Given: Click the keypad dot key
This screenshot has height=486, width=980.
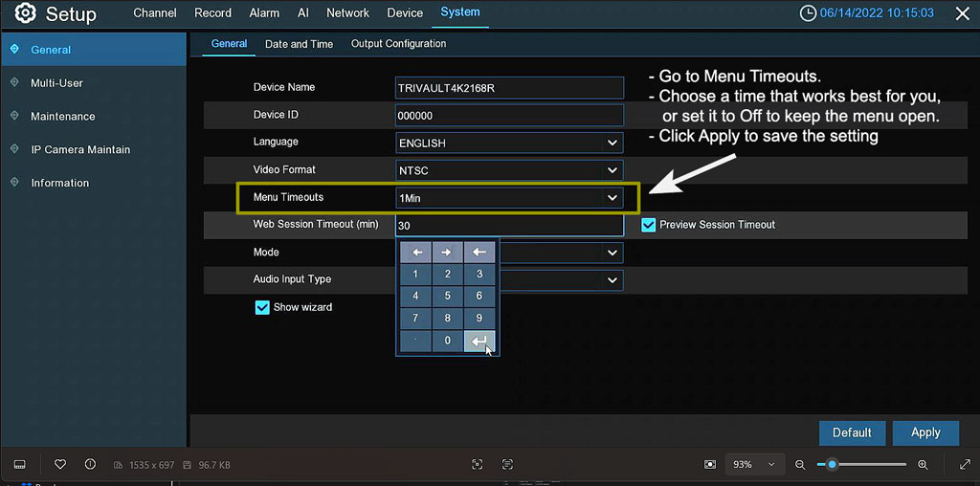Looking at the screenshot, I should coord(416,342).
